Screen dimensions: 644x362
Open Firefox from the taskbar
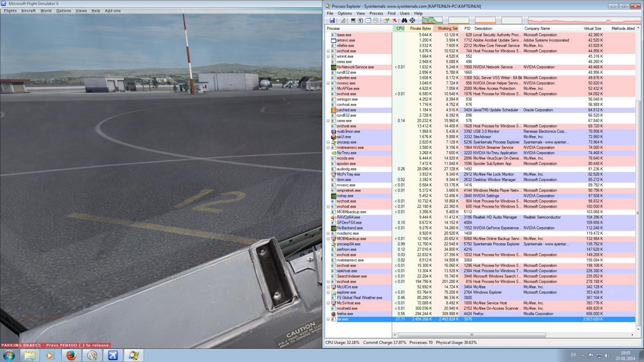click(x=71, y=355)
